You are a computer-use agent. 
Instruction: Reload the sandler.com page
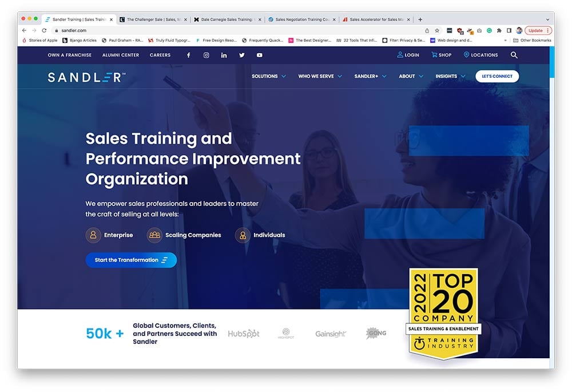pyautogui.click(x=44, y=30)
